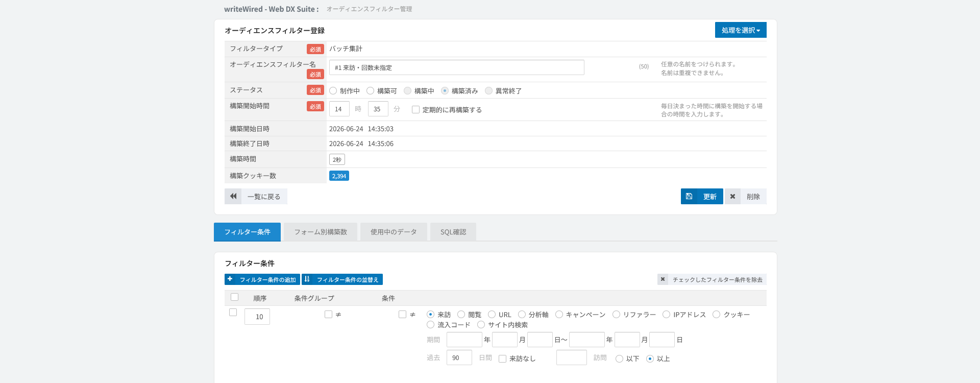Toggle the ≠ checkbox under 条件
The image size is (980, 383).
click(402, 315)
